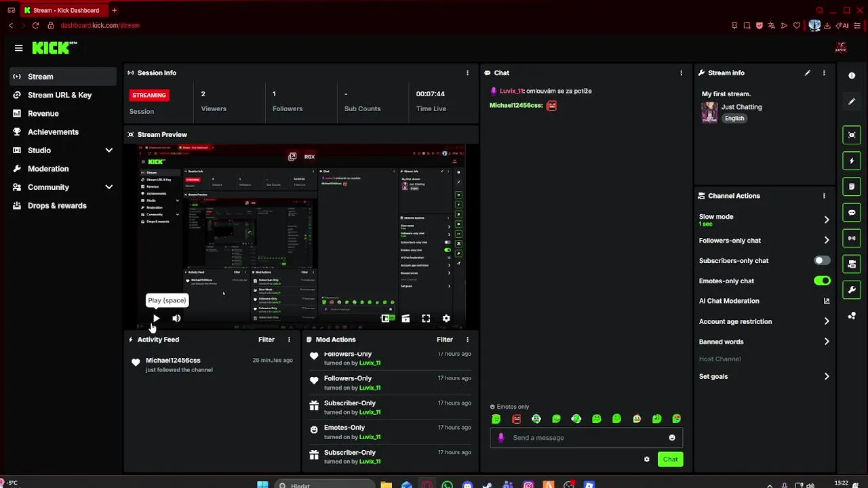The image size is (868, 488).
Task: Click the profile avatar at top right
Action: [841, 47]
